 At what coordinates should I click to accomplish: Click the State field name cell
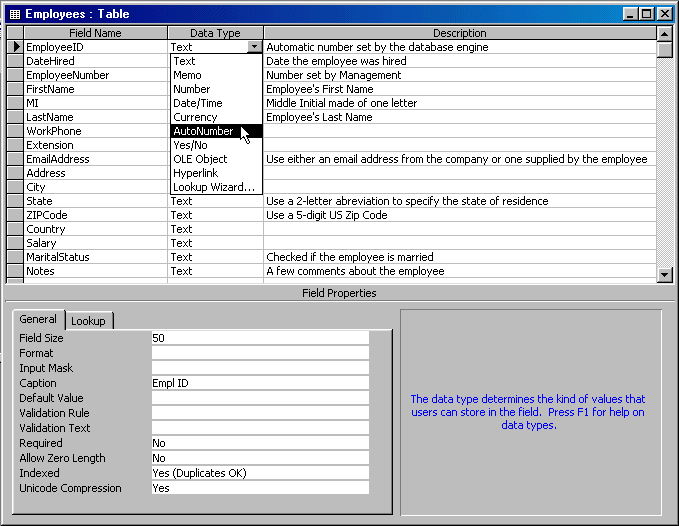(x=96, y=201)
